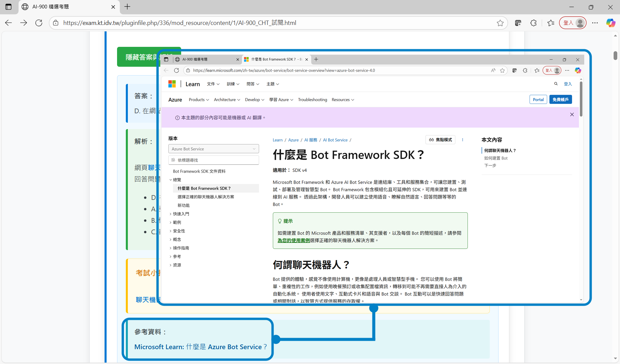Click the Microsoft logo next to Learn
Image resolution: width=620 pixels, height=364 pixels.
point(172,84)
